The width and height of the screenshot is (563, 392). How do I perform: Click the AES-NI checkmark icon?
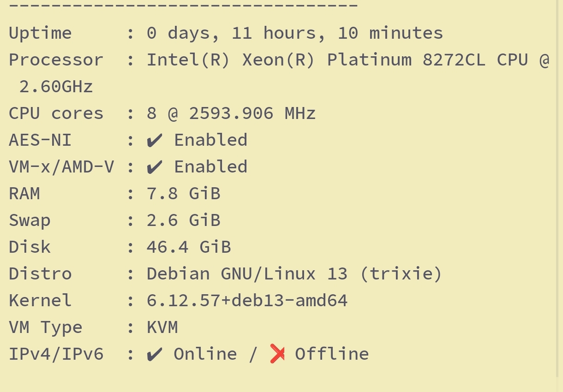point(155,140)
